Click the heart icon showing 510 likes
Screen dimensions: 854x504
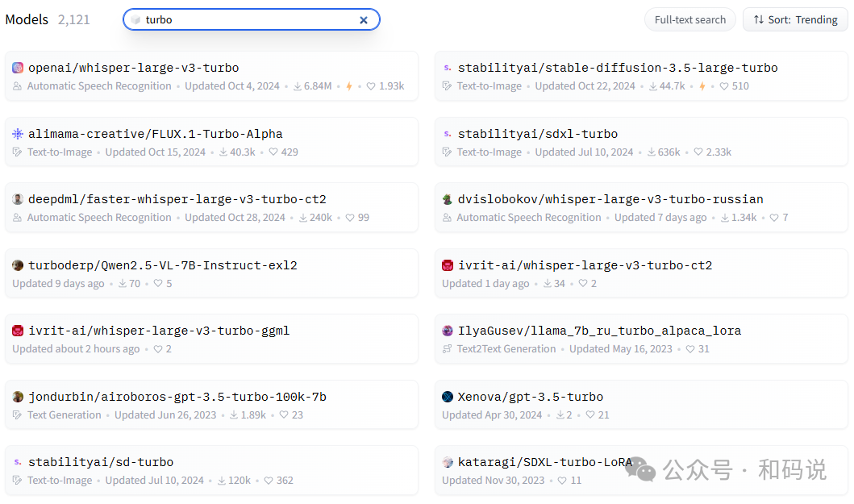[724, 86]
